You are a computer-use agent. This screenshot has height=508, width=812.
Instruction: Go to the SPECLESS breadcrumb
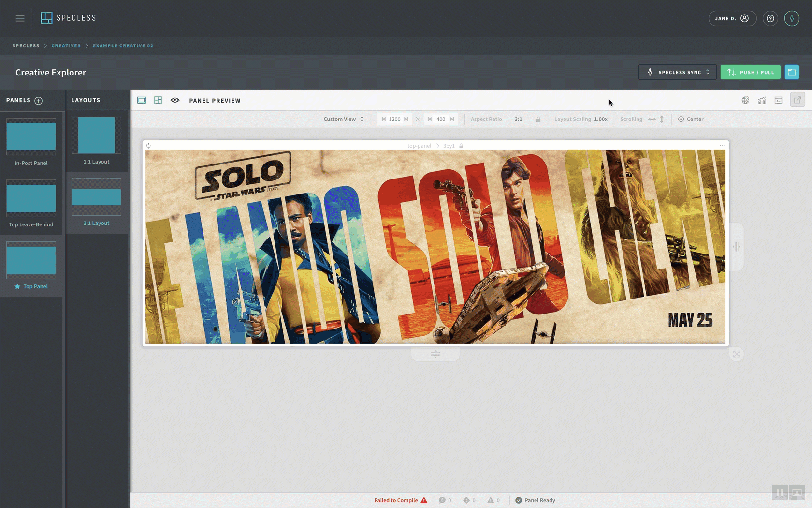26,45
